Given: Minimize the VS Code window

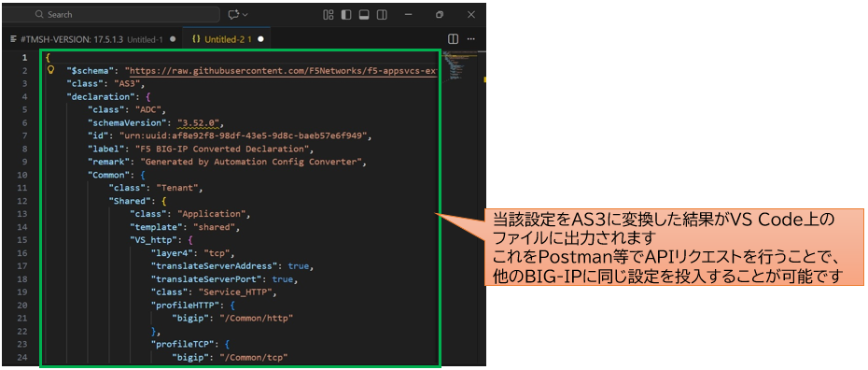Looking at the screenshot, I should pos(409,14).
